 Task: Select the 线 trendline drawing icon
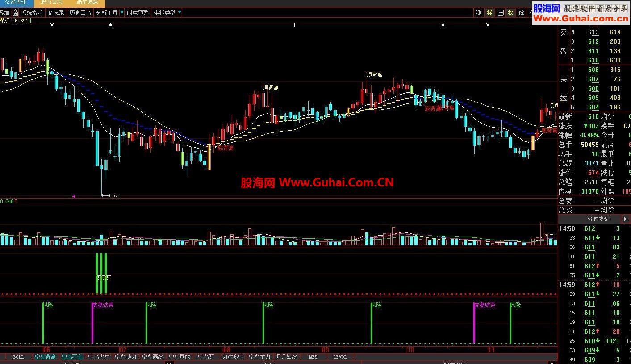[x=521, y=13]
